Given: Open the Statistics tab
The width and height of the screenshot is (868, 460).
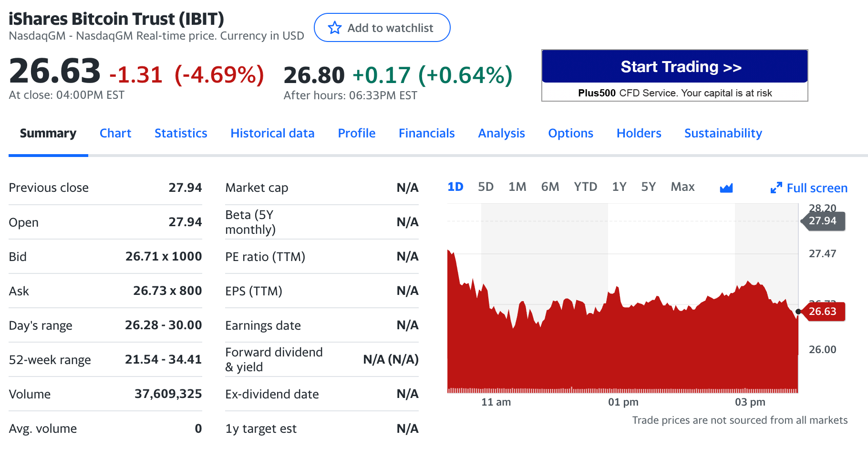Looking at the screenshot, I should [x=181, y=133].
